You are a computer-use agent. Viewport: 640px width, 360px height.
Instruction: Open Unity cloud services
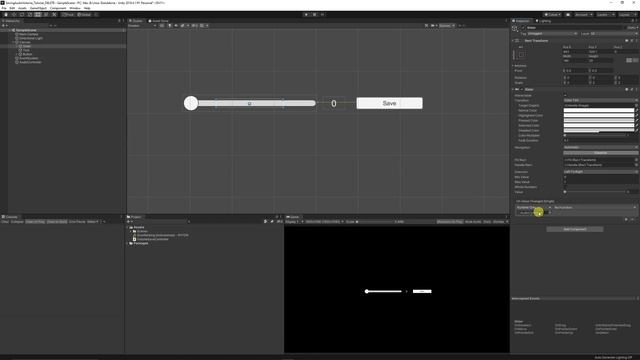coord(568,15)
